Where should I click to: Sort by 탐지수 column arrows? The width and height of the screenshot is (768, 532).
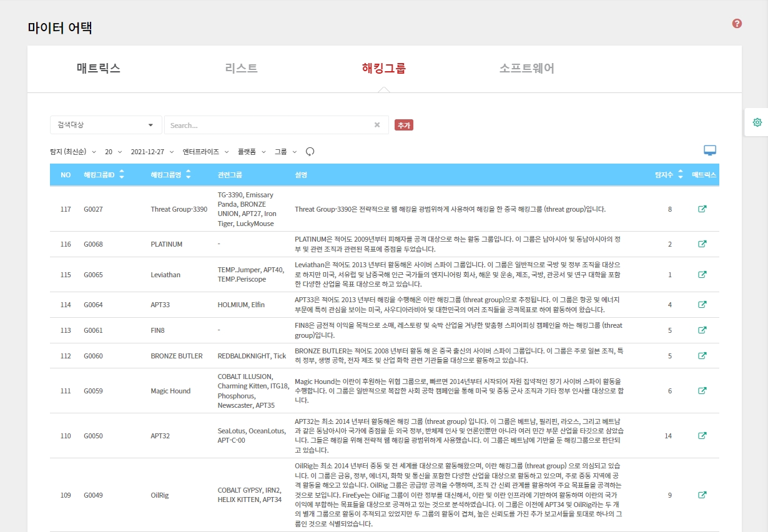tap(679, 175)
